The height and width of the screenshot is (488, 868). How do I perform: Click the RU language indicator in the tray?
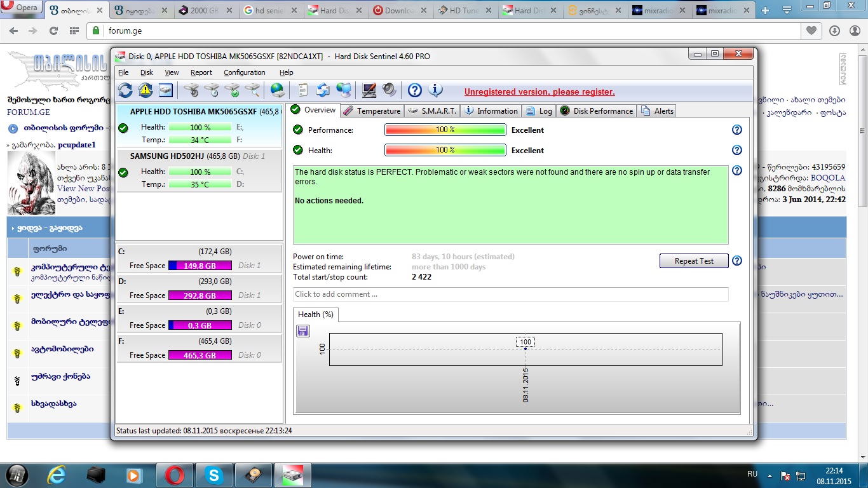coord(752,474)
